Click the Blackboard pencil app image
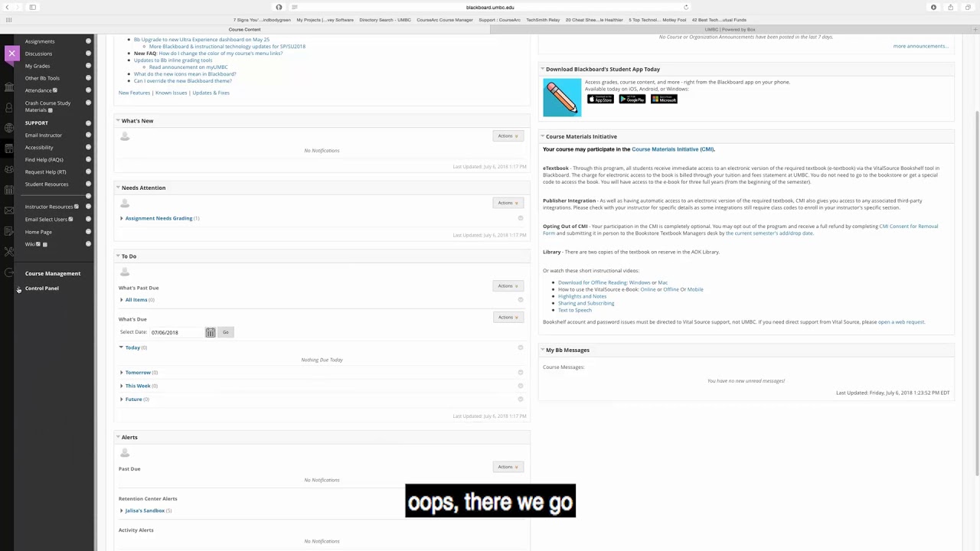This screenshot has height=551, width=980. tap(562, 97)
